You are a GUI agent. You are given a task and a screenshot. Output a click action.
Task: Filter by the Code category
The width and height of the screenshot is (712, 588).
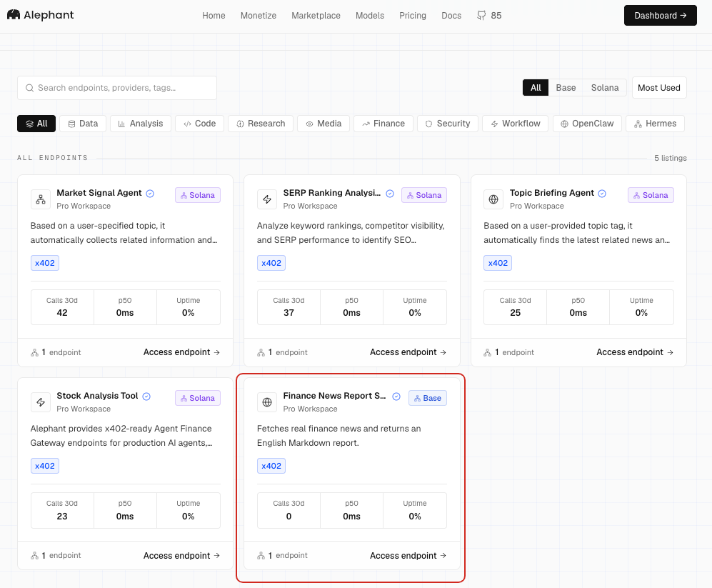(x=199, y=124)
